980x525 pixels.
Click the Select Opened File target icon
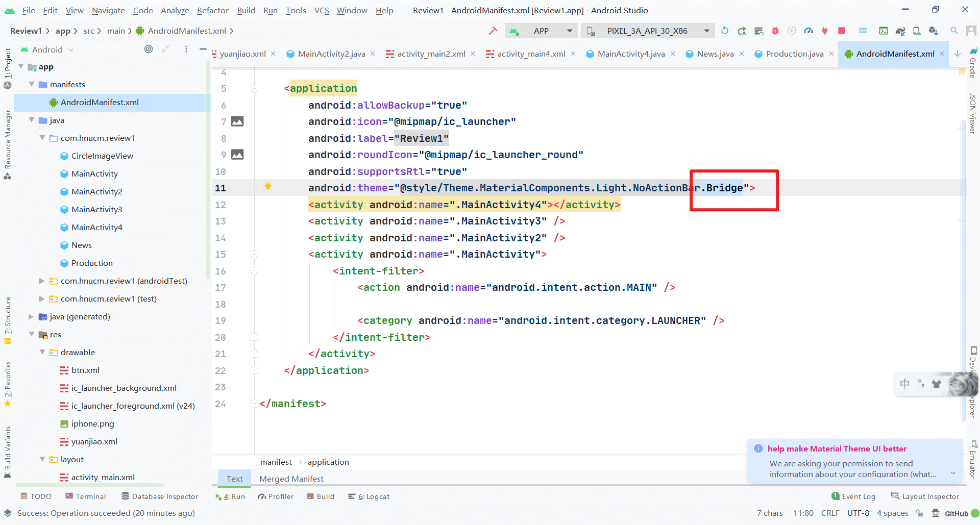[x=149, y=49]
